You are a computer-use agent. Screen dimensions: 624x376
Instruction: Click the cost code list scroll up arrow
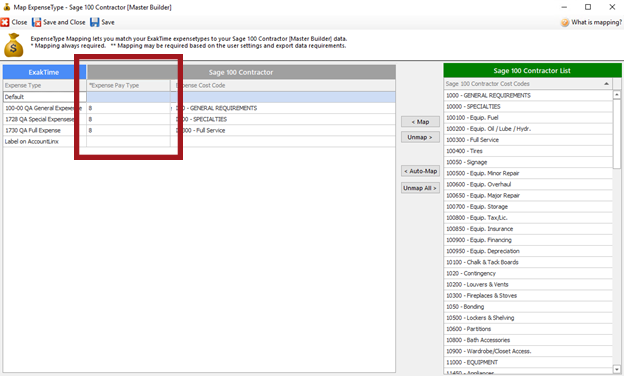(x=617, y=95)
